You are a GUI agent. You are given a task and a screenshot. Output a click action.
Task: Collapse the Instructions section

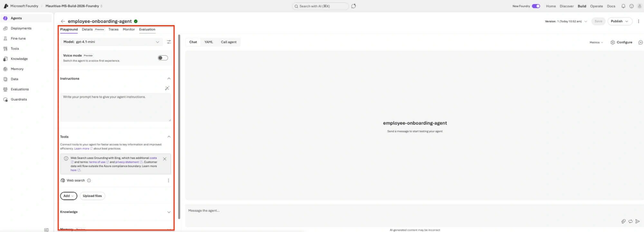pos(169,79)
